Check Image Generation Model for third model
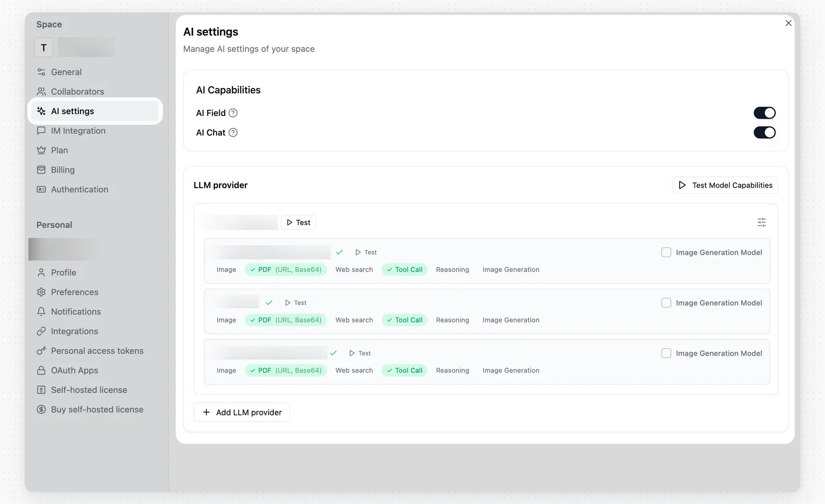The height and width of the screenshot is (504, 825). coord(666,354)
